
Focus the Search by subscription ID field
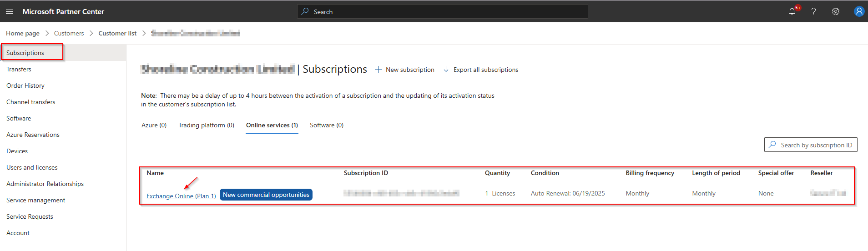point(811,145)
